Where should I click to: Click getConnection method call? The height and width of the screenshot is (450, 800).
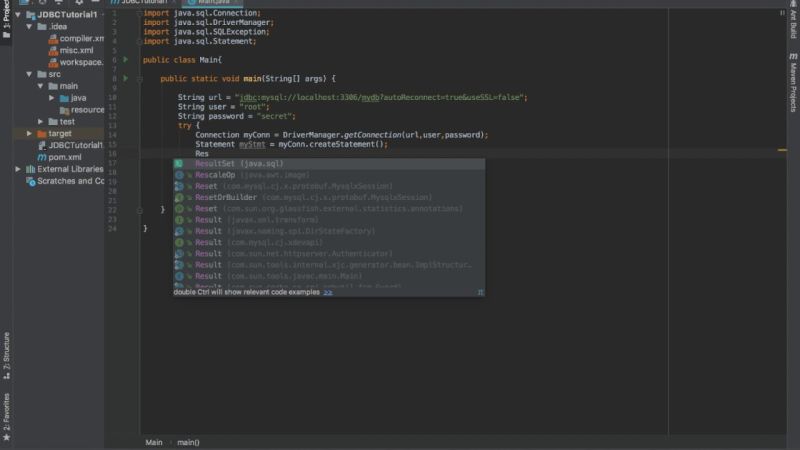372,135
